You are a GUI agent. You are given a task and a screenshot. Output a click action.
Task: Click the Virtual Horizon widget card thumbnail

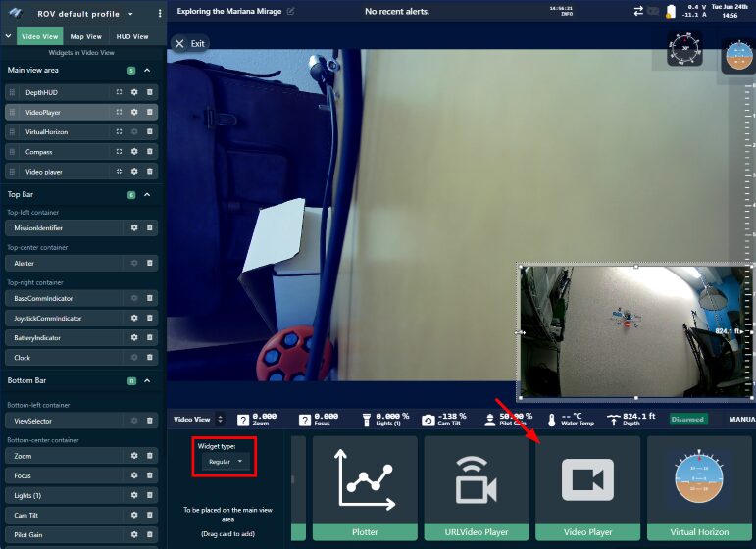coord(699,480)
